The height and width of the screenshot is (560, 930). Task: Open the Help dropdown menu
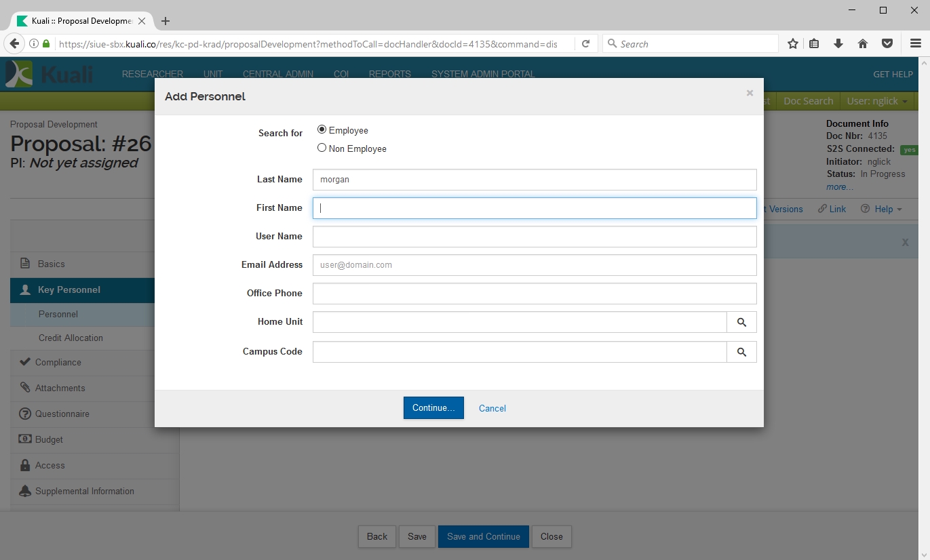pyautogui.click(x=882, y=209)
